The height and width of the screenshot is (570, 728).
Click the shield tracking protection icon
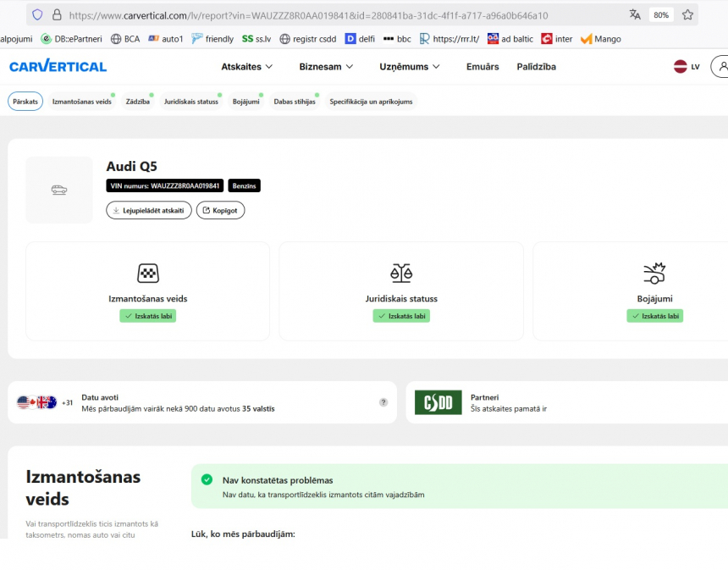pos(37,15)
